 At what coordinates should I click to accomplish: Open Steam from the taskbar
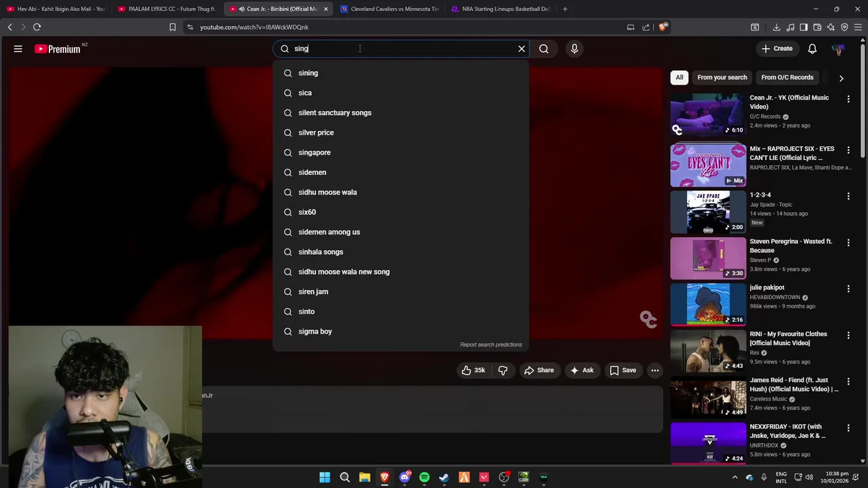tap(444, 477)
